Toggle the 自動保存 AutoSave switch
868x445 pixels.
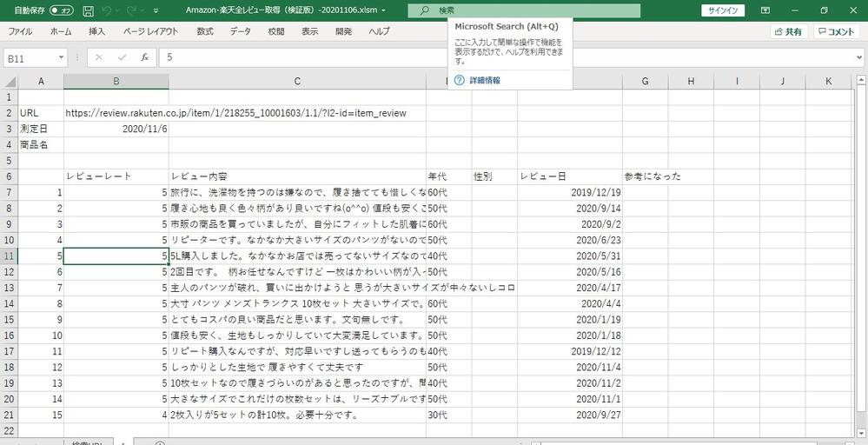tap(62, 10)
